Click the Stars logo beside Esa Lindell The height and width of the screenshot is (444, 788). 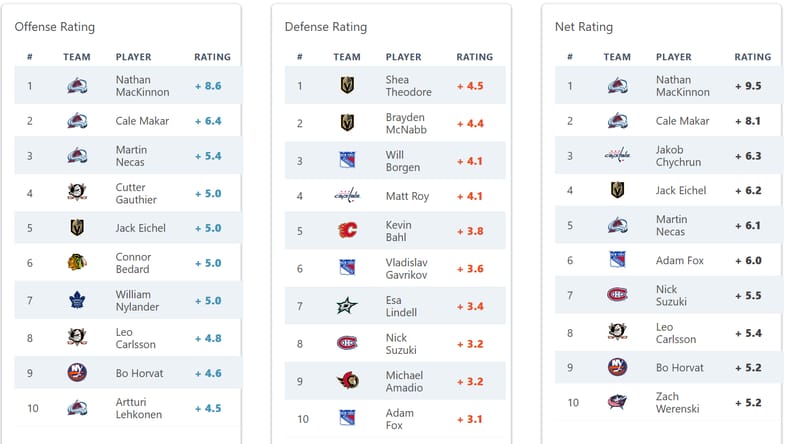point(347,306)
